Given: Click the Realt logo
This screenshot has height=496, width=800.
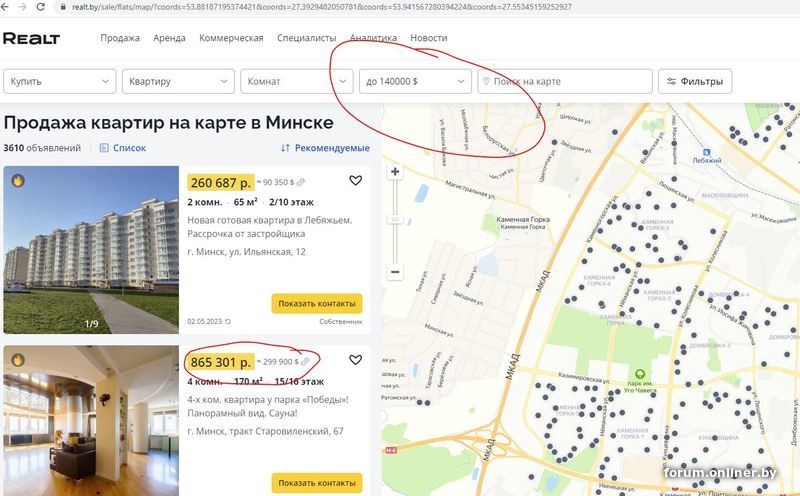Looking at the screenshot, I should coord(31,38).
